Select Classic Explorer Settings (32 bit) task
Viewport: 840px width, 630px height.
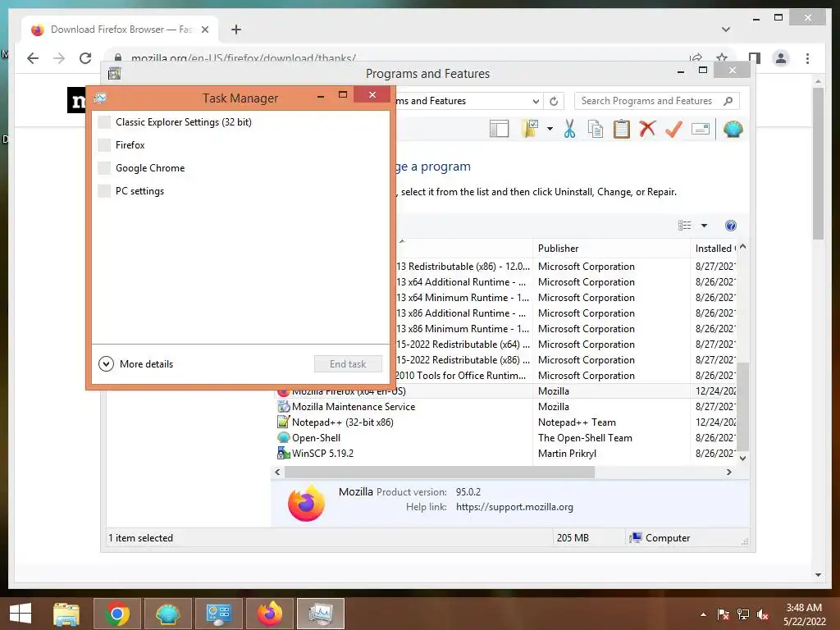click(240, 122)
